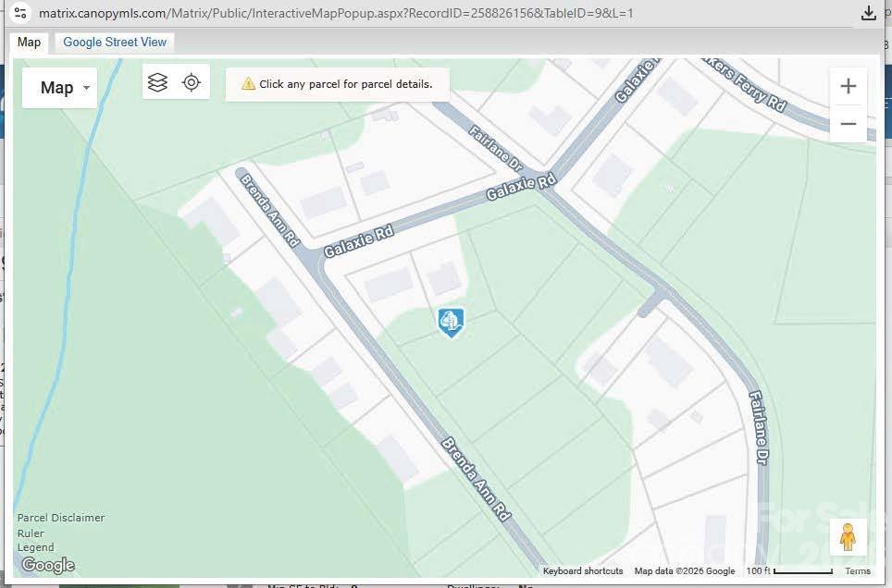Viewport: 892px width, 588px height.
Task: Switch to the Google Street View tab
Action: 115,42
